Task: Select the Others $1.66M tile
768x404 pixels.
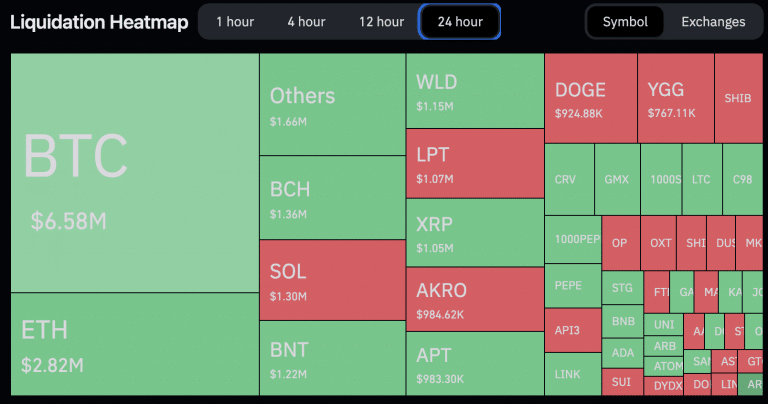Action: 332,104
